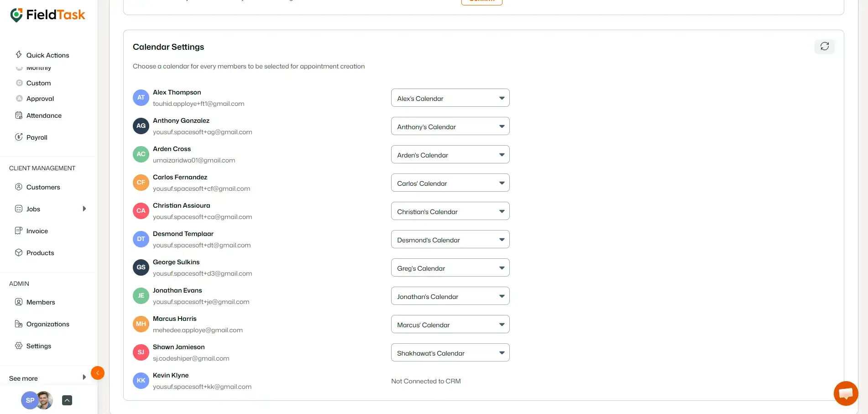Click the Organizations building icon
This screenshot has height=414, width=868.
tap(19, 324)
